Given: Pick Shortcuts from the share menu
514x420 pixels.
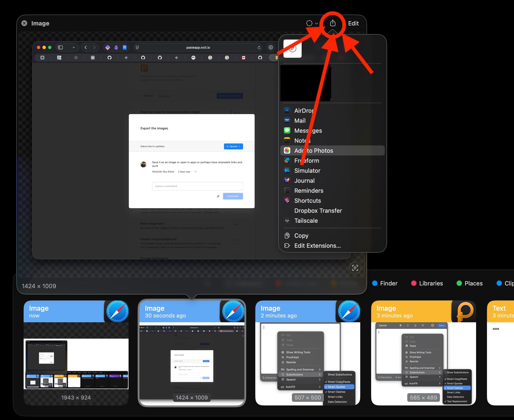Looking at the screenshot, I should 333,200.
